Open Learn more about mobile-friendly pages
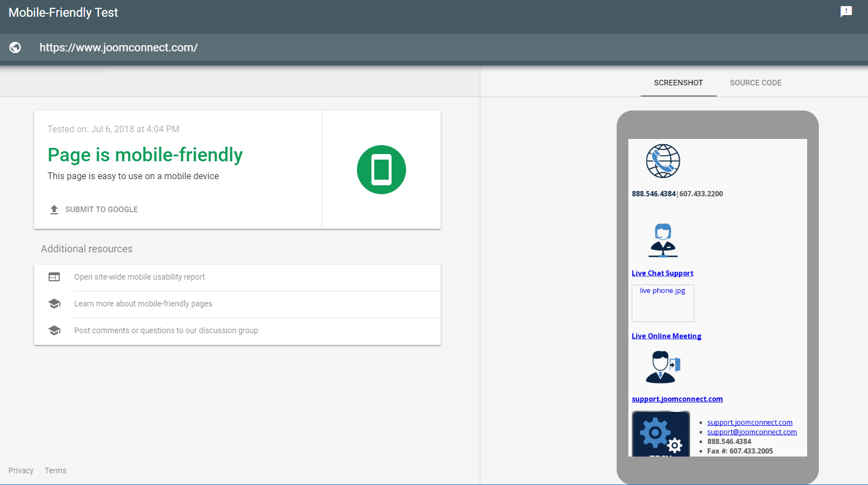The height and width of the screenshot is (485, 868). tap(237, 304)
